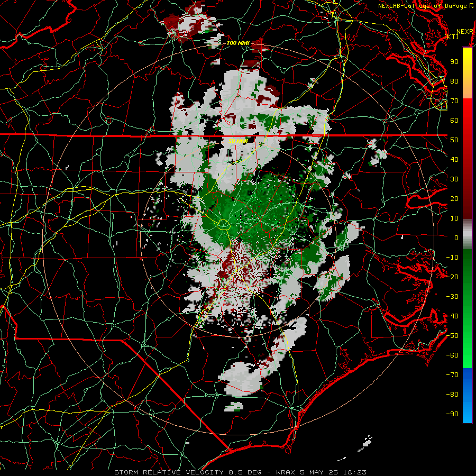Click the 30 value on the velocity scale

coord(454,179)
